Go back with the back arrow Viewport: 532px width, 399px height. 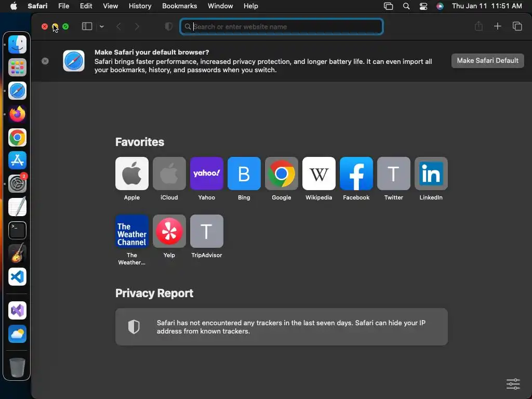pyautogui.click(x=119, y=26)
